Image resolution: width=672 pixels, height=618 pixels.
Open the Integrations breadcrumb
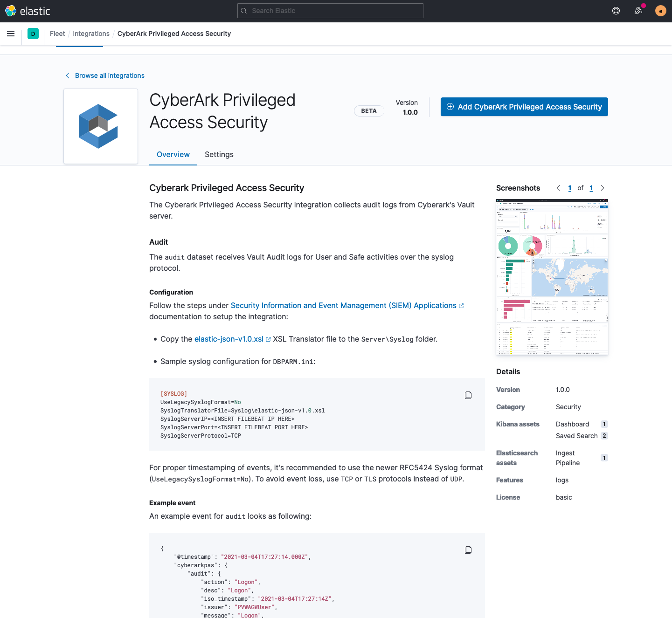click(x=91, y=34)
